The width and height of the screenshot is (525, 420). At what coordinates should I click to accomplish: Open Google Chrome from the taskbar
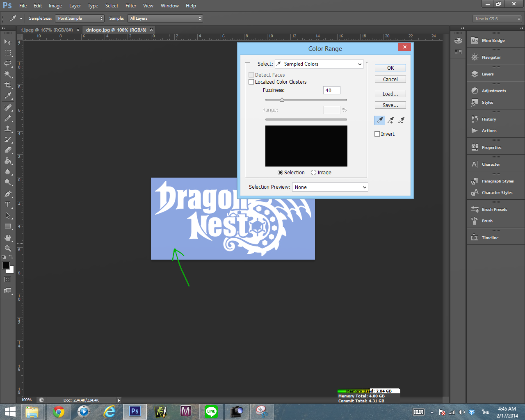(x=59, y=411)
